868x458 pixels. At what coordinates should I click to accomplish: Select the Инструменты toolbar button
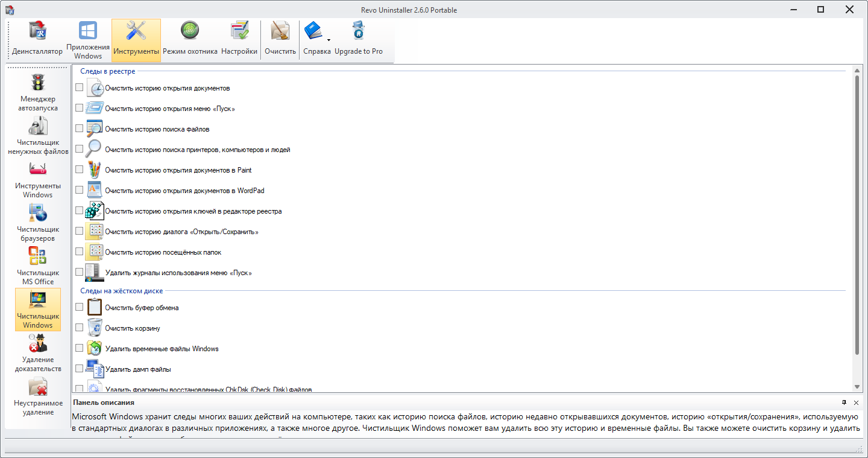[x=136, y=40]
